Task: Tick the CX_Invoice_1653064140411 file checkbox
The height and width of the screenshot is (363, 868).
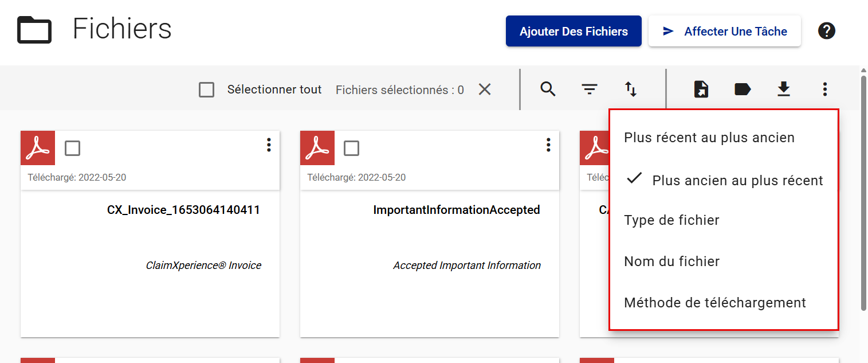Action: pos(72,149)
